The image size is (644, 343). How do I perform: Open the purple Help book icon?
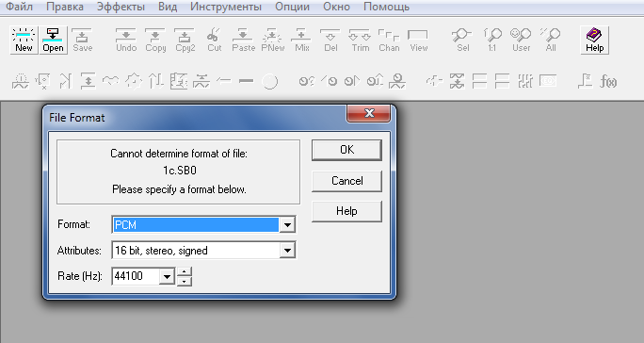[x=594, y=40]
